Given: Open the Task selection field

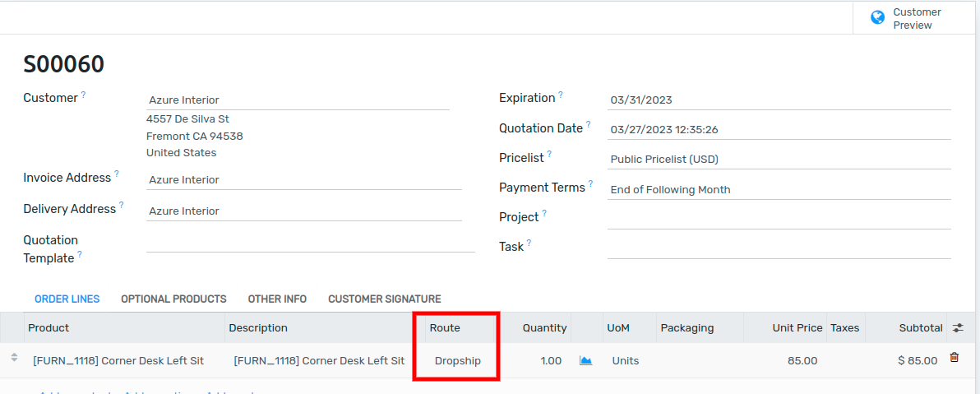Looking at the screenshot, I should (779, 249).
